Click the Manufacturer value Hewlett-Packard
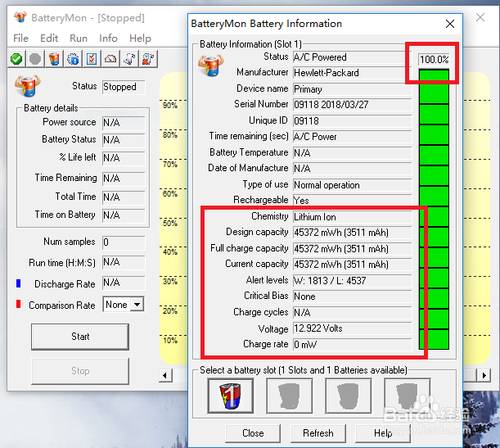This screenshot has width=500, height=448. (x=353, y=73)
